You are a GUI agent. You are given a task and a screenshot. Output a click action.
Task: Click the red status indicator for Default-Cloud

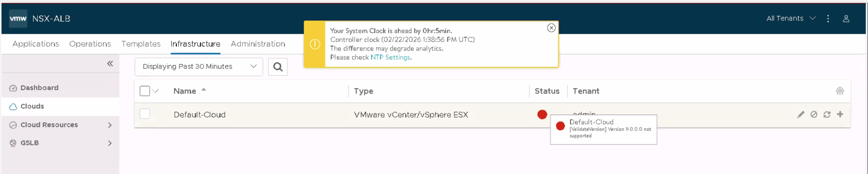[x=542, y=115]
